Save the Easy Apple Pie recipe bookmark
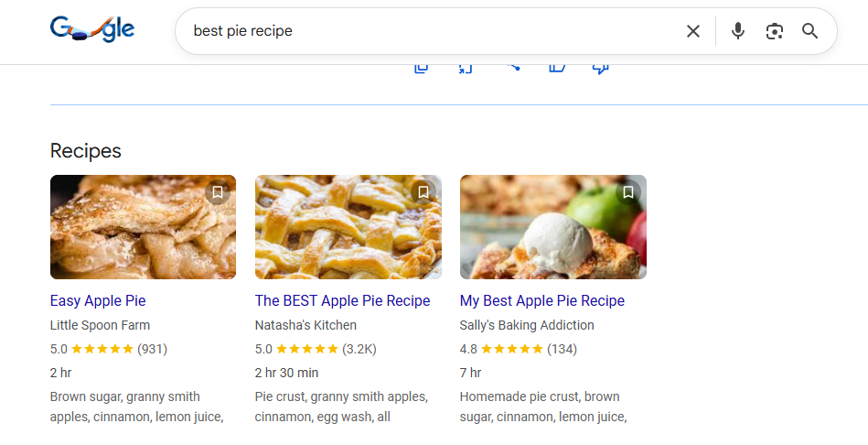 218,192
